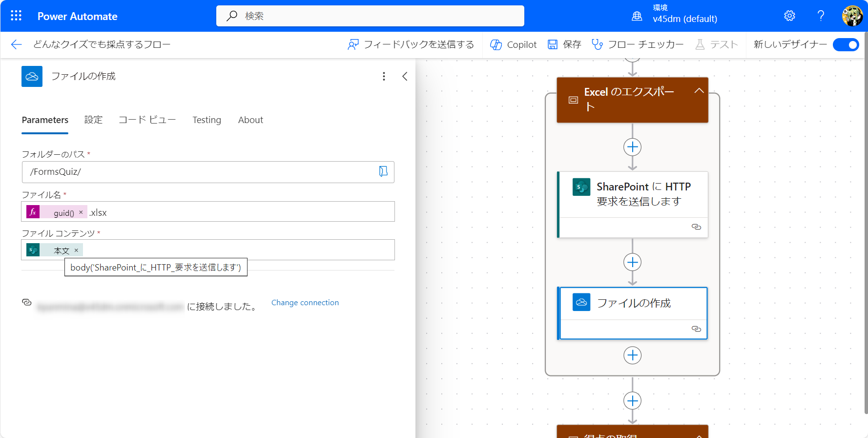The width and height of the screenshot is (868, 438).
Task: Go back with the left arrow icon
Action: point(17,44)
